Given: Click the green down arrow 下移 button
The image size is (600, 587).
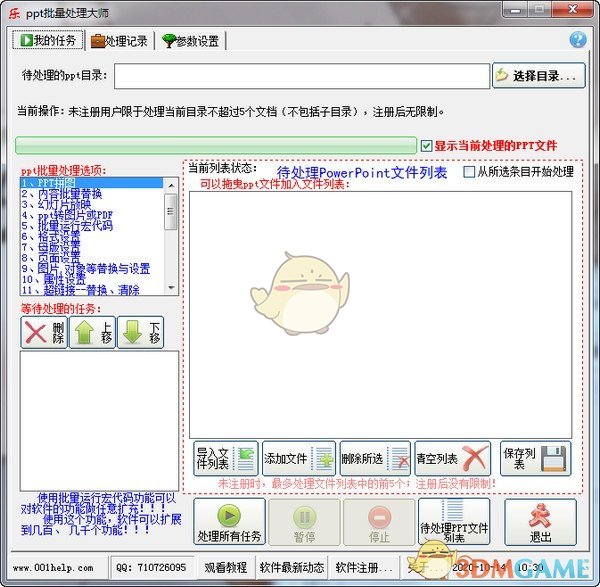Looking at the screenshot, I should [x=140, y=332].
